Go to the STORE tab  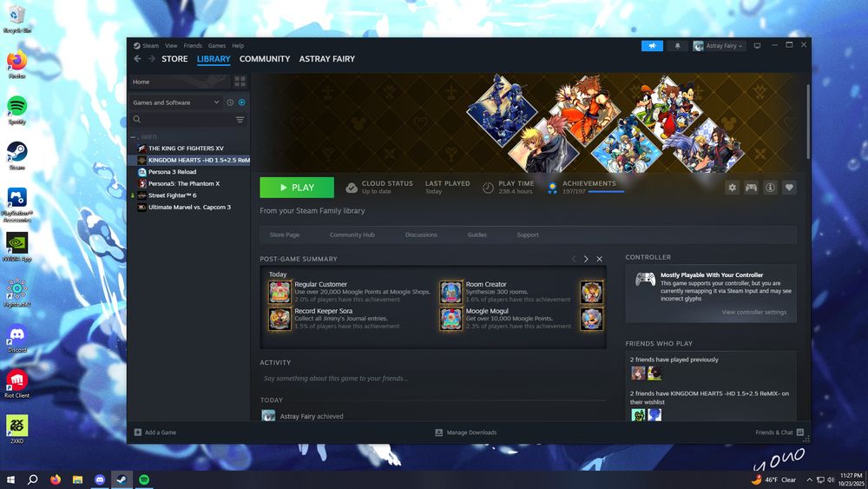[x=174, y=59]
